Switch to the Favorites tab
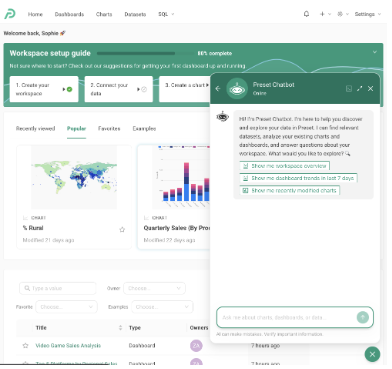Image resolution: width=392 pixels, height=369 pixels. click(x=110, y=130)
